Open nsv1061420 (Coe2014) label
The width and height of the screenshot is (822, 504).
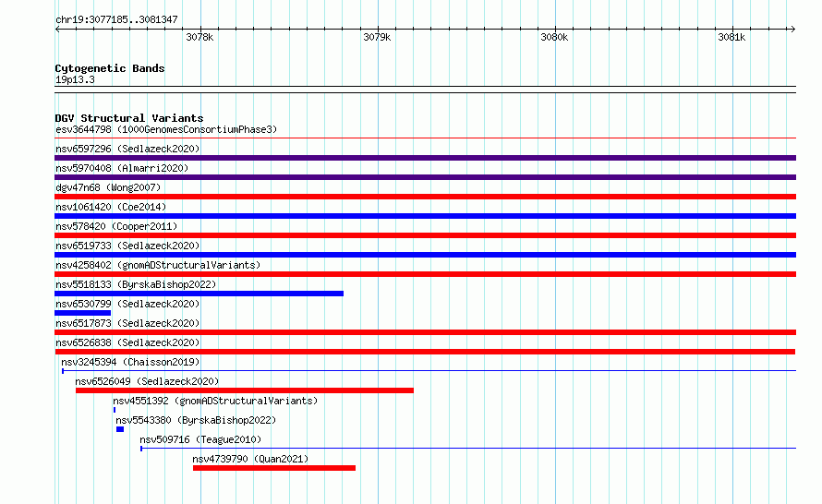coord(111,207)
